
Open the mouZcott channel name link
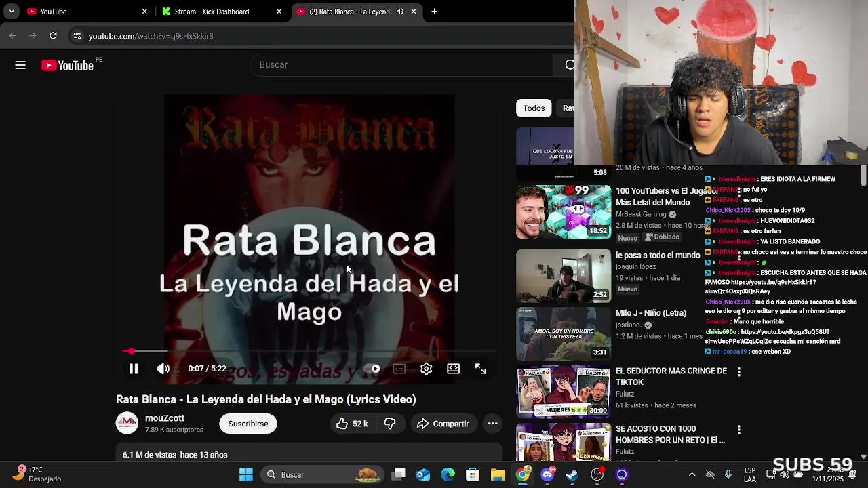pos(165,418)
